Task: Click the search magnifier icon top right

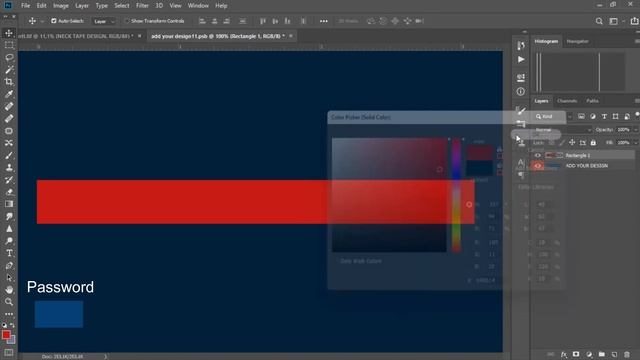Action: point(599,21)
